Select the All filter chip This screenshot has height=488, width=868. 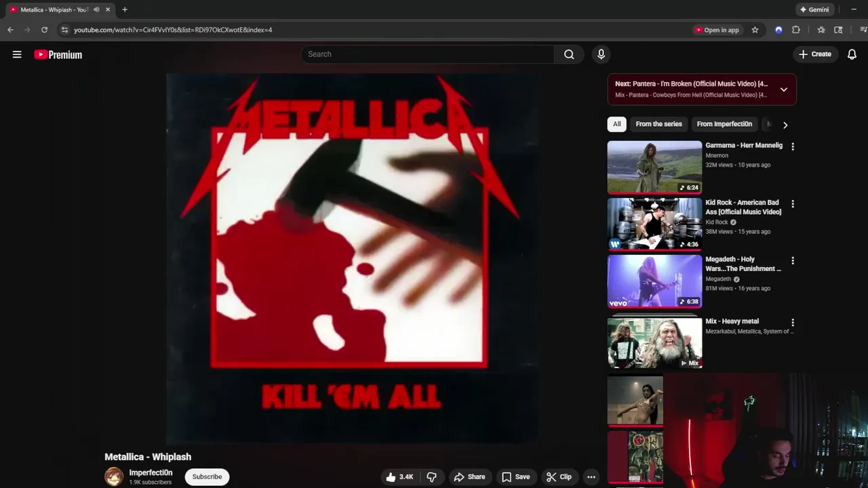coord(616,124)
